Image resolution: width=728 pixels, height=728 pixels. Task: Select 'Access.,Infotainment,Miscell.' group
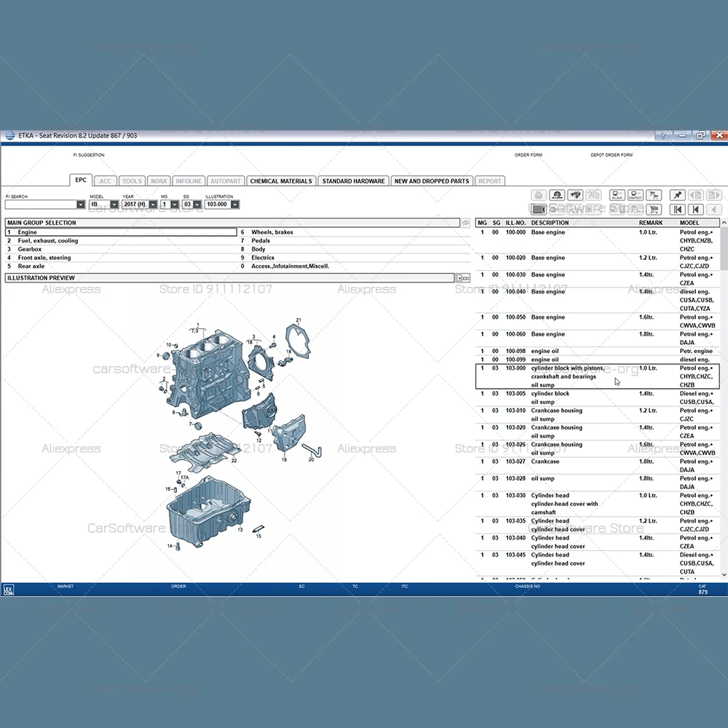click(355, 266)
